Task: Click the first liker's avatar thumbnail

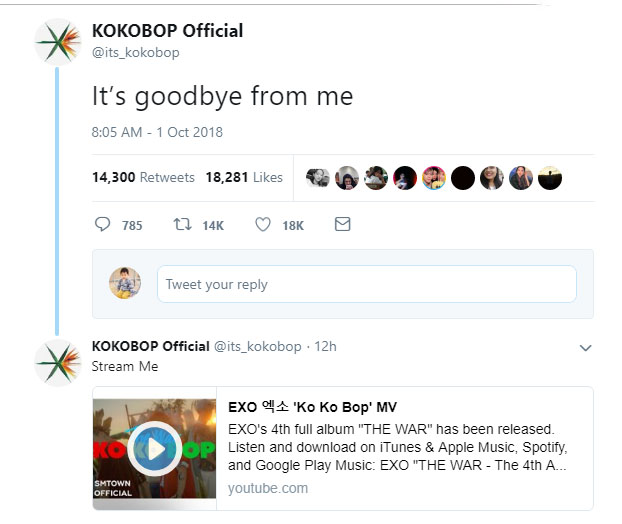Action: pyautogui.click(x=318, y=178)
